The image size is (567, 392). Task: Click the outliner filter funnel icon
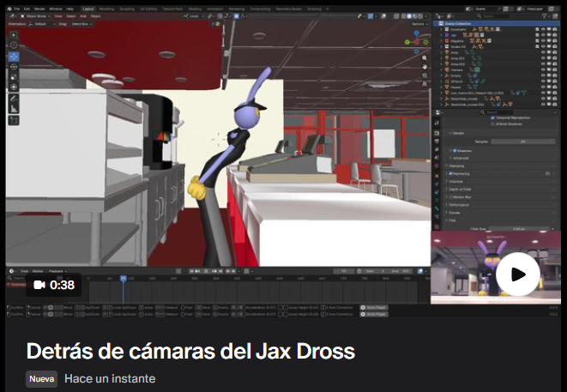[545, 16]
